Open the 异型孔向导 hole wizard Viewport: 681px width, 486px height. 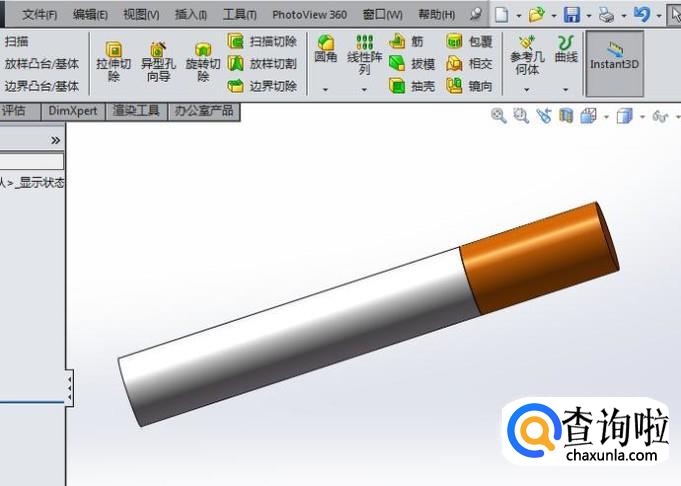coord(158,61)
